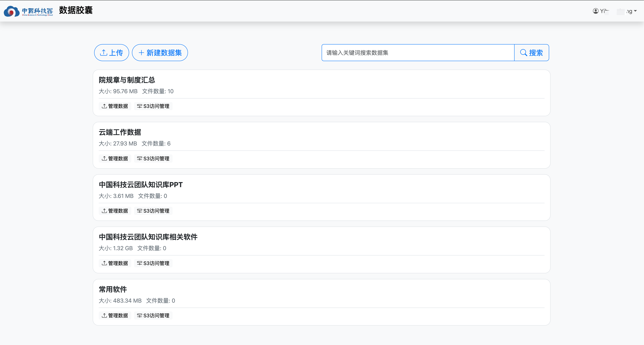Click the 数据胶囊 page title heading
The width and height of the screenshot is (644, 345).
[x=76, y=10]
